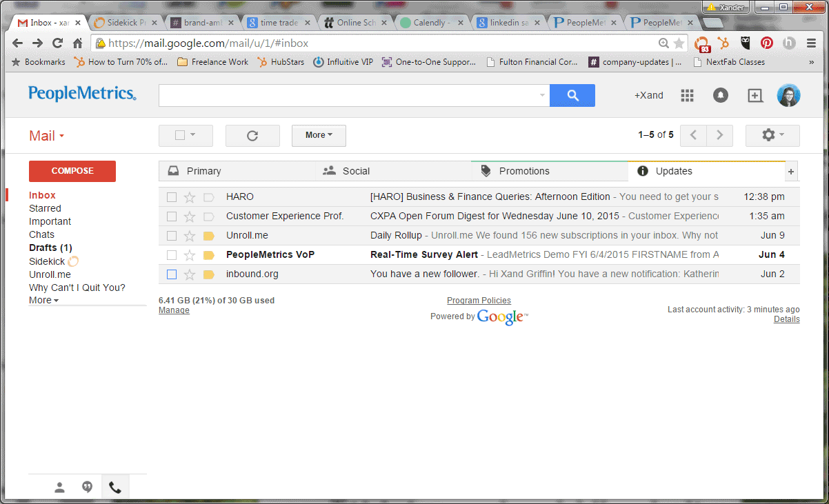The height and width of the screenshot is (504, 829).
Task: Switch to the Promotions tab
Action: (x=524, y=171)
